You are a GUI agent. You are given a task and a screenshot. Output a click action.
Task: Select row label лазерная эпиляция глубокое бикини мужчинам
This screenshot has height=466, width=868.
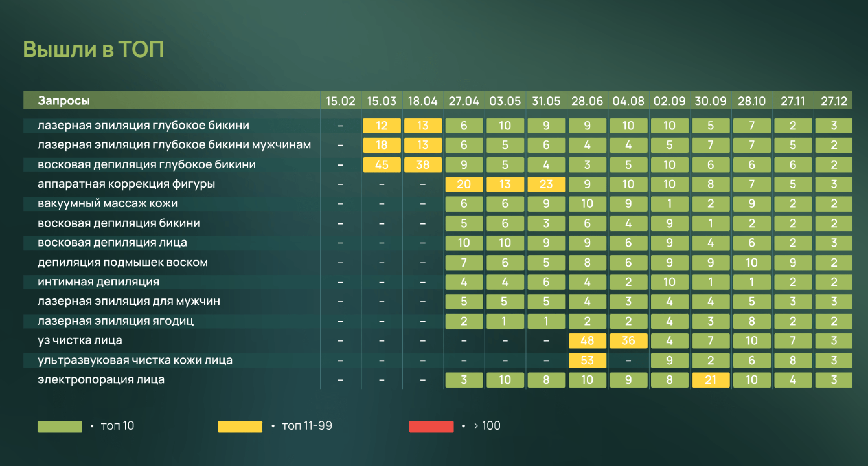(x=174, y=145)
